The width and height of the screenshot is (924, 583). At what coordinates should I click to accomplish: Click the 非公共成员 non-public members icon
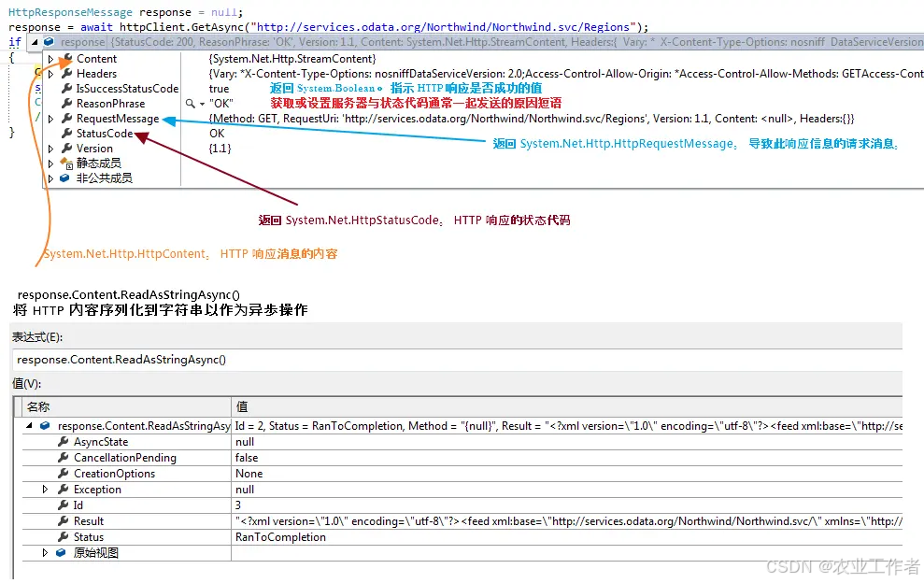(x=67, y=178)
